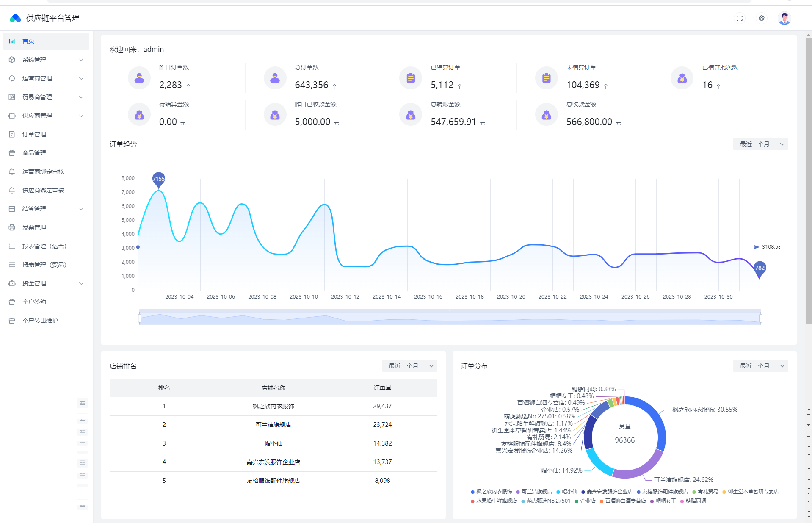812x523 pixels.
Task: Click the 商品管理 box icon
Action: click(x=12, y=153)
